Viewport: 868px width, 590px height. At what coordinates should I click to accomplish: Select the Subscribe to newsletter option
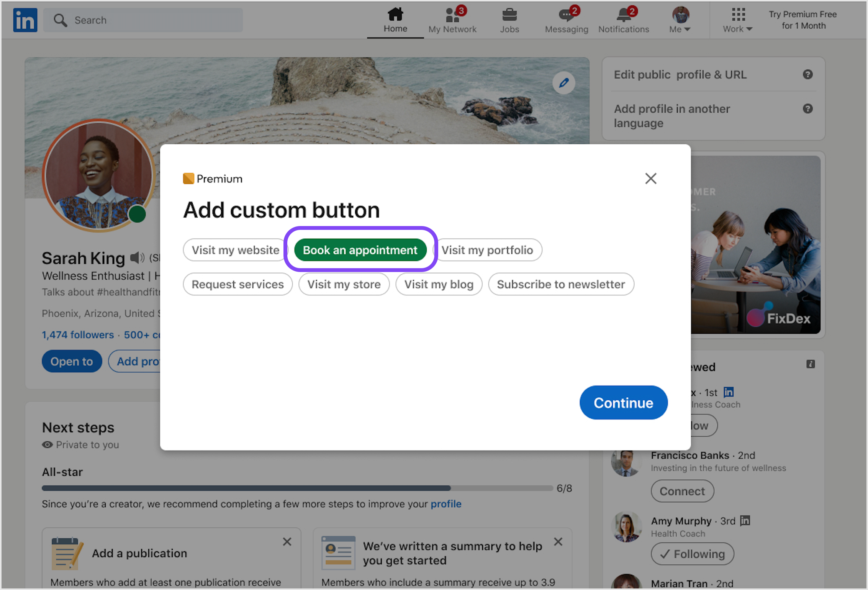tap(560, 284)
